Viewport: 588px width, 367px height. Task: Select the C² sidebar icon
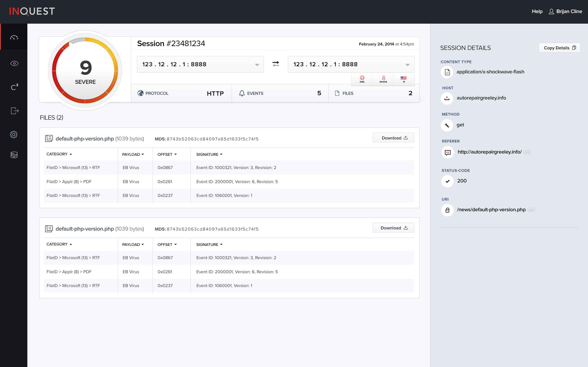coord(14,87)
